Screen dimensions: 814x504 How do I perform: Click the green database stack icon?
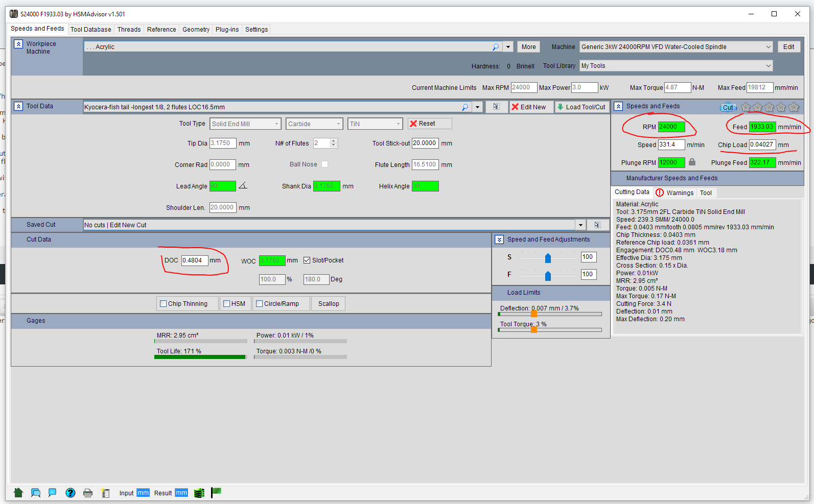tap(199, 493)
